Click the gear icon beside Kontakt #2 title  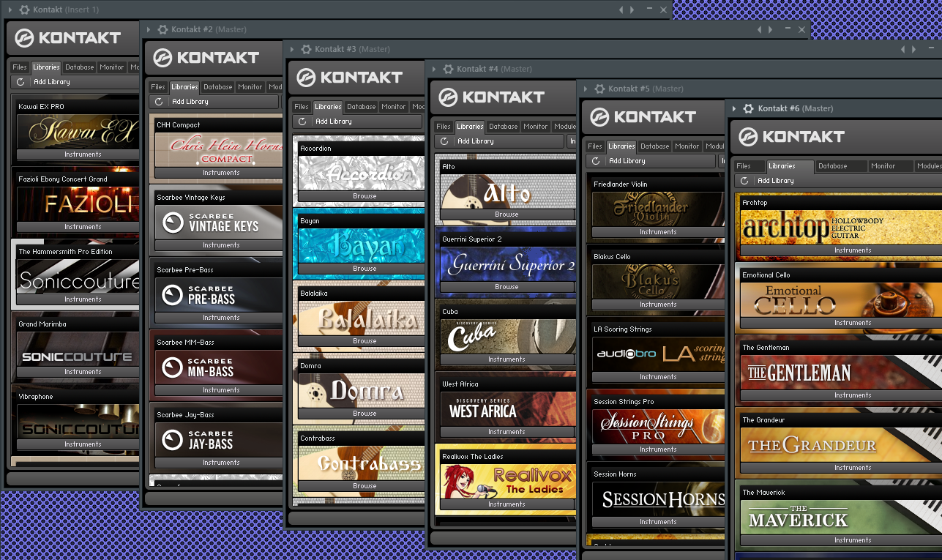[161, 29]
